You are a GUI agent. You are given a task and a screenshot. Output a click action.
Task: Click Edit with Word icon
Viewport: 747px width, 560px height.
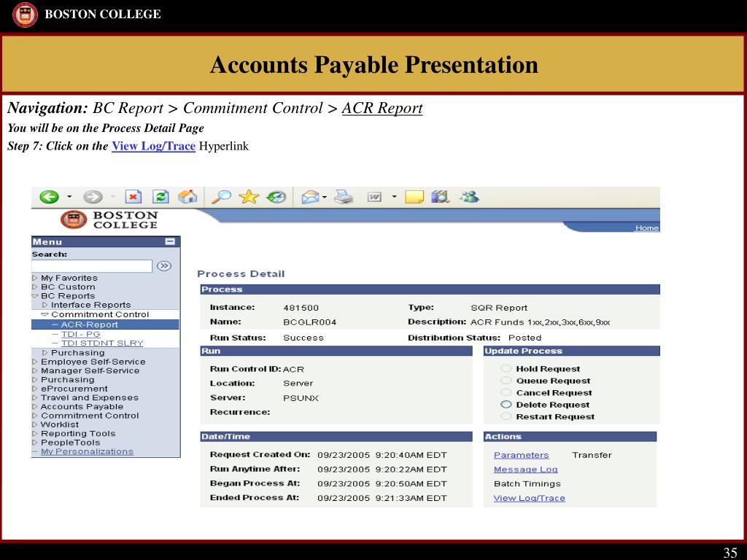pyautogui.click(x=374, y=197)
